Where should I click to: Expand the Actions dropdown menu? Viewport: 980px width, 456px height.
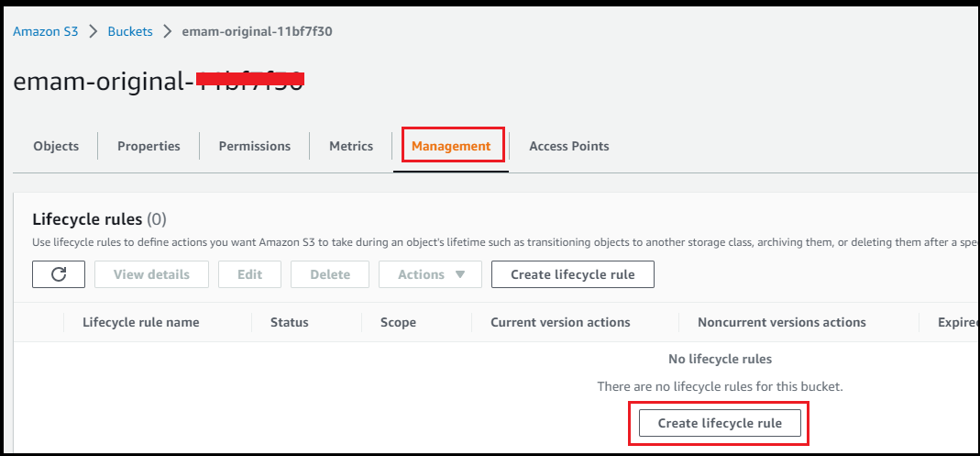431,274
